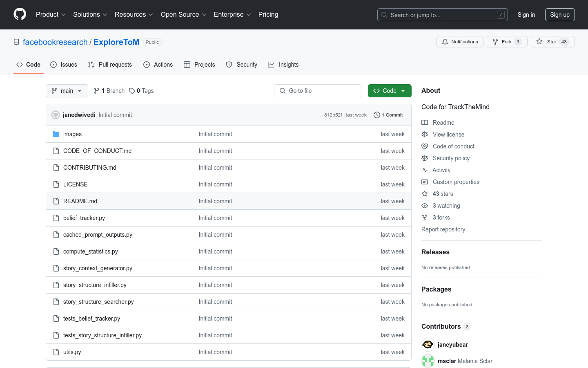Expand the Open Source menu

pyautogui.click(x=184, y=14)
